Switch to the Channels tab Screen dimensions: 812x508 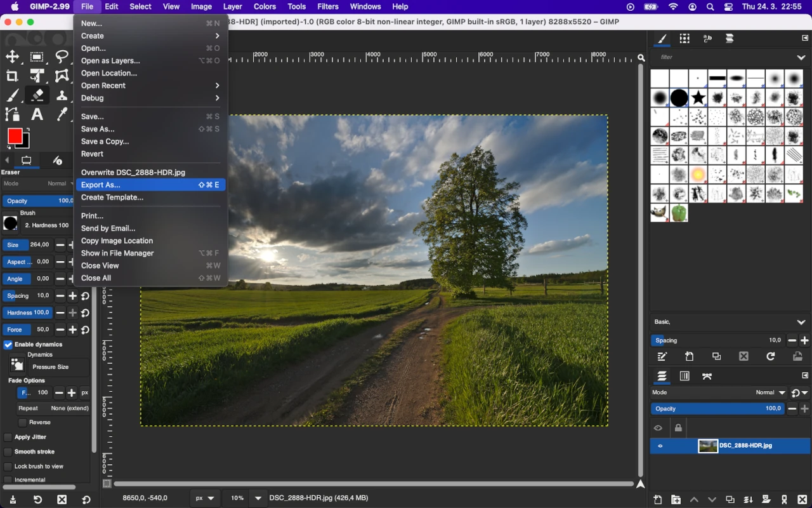point(684,376)
